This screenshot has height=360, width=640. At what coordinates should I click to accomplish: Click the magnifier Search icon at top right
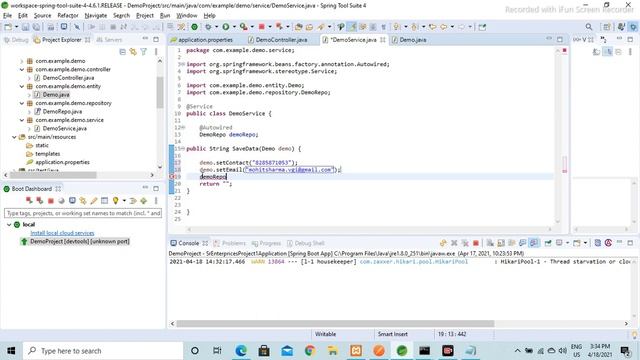589,27
